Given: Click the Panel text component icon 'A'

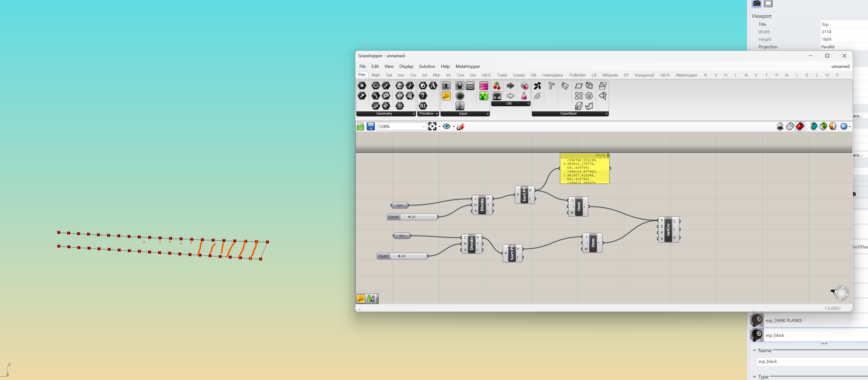Looking at the screenshot, I should [x=433, y=86].
